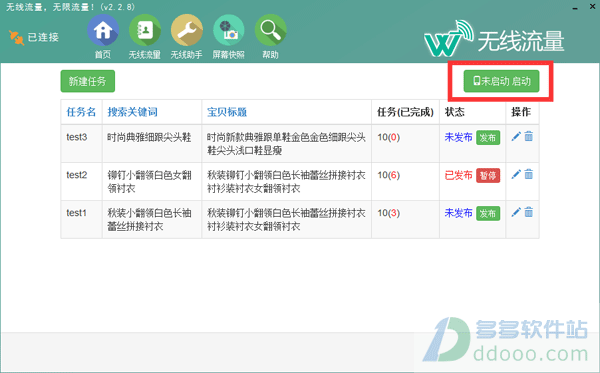Click the 已连接 plug connection icon
The width and height of the screenshot is (600, 373).
pyautogui.click(x=16, y=37)
